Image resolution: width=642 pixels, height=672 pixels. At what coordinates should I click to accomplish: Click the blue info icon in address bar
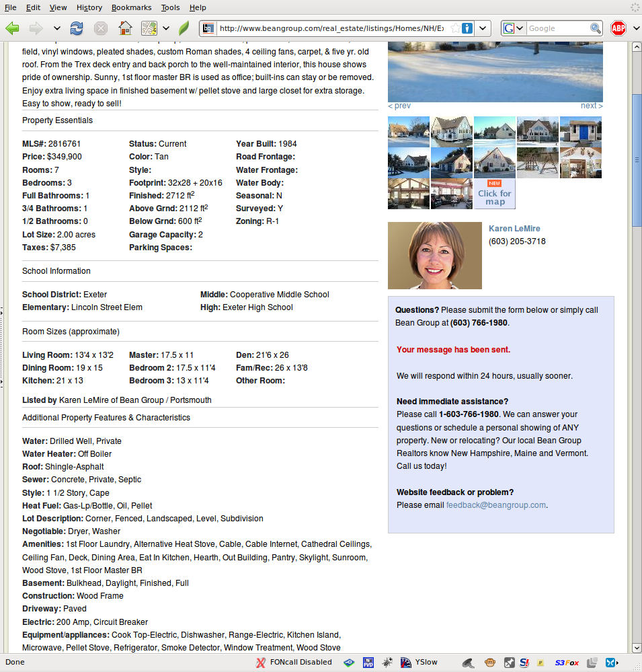467,28
